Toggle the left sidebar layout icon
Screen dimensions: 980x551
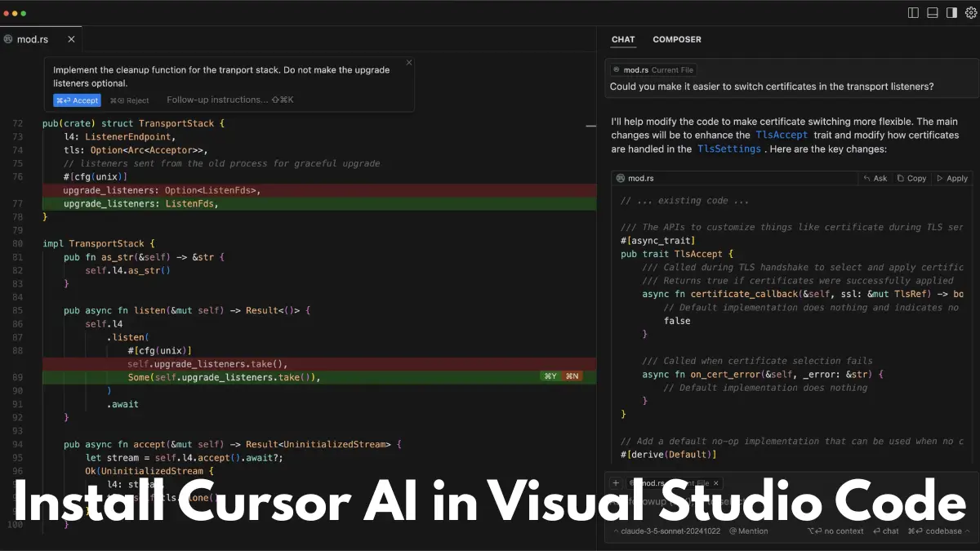913,13
